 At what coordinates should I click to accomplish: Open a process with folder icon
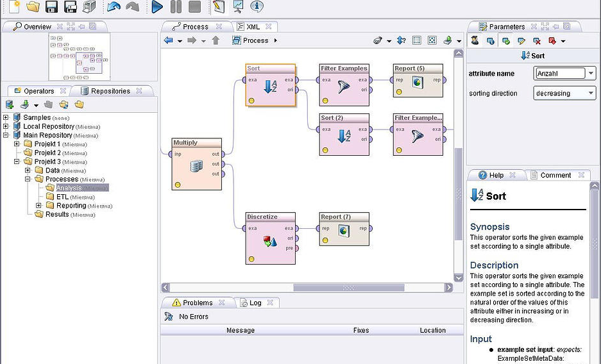pyautogui.click(x=33, y=6)
